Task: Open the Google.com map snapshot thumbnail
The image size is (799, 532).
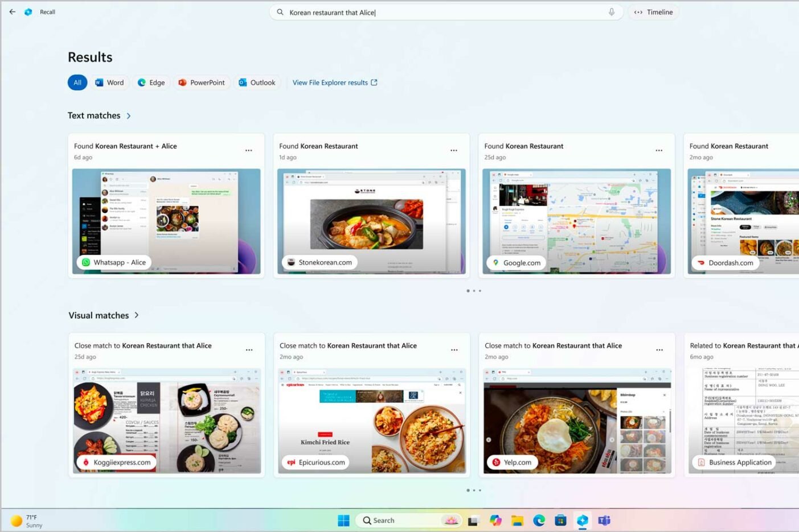Action: (x=576, y=221)
